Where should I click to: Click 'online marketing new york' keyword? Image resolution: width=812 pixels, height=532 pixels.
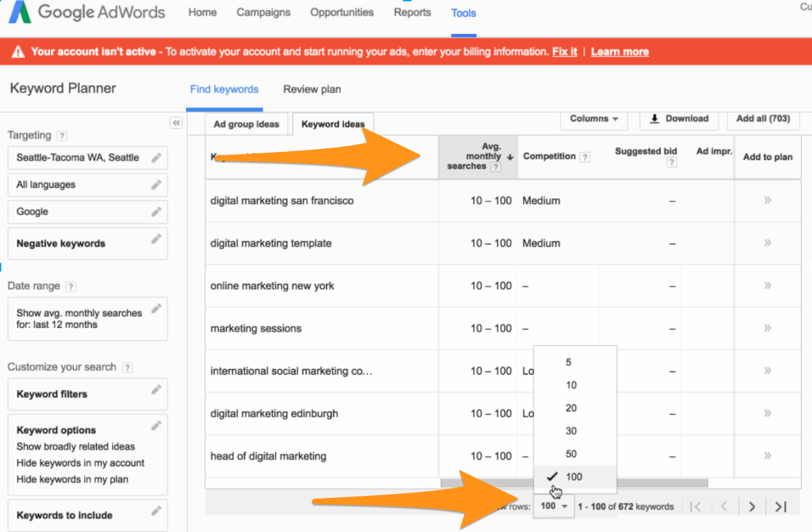(x=272, y=285)
